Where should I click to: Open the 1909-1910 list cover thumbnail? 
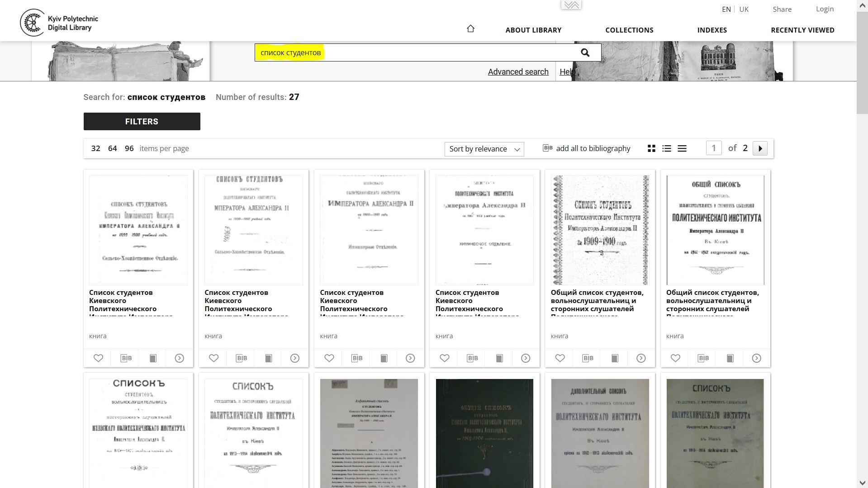click(x=600, y=230)
